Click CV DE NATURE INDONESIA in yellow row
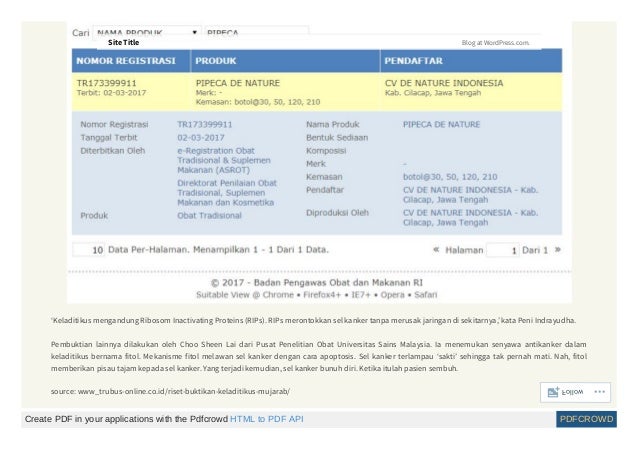This screenshot has height=452, width=638. point(444,83)
